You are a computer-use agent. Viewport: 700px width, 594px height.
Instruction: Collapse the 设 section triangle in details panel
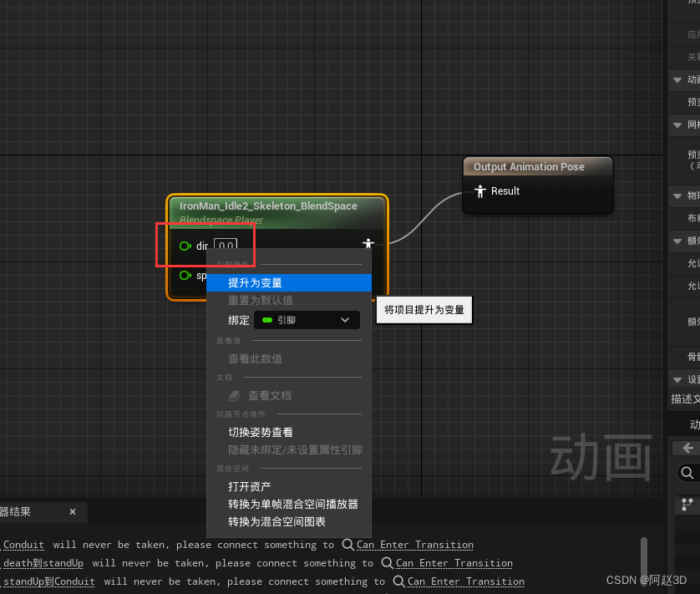click(677, 380)
